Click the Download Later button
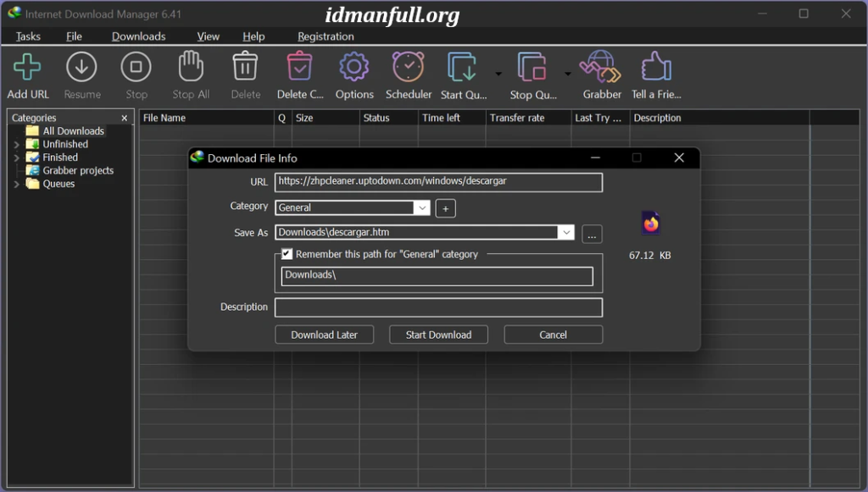Viewport: 868px width, 492px height. tap(324, 334)
